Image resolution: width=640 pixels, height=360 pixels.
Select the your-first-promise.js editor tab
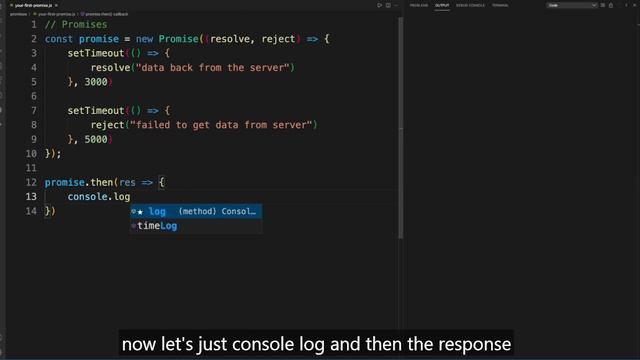pyautogui.click(x=33, y=5)
